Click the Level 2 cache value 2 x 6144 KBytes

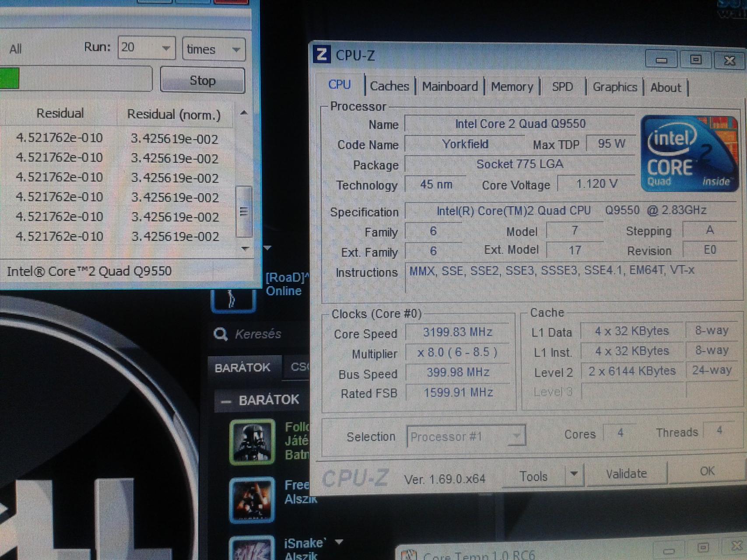coord(632,371)
